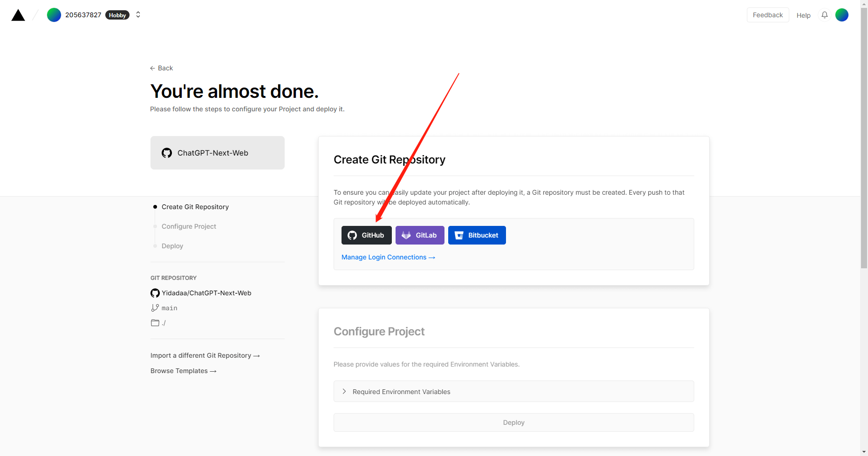Open Browse Templates link
The width and height of the screenshot is (868, 456).
(183, 371)
